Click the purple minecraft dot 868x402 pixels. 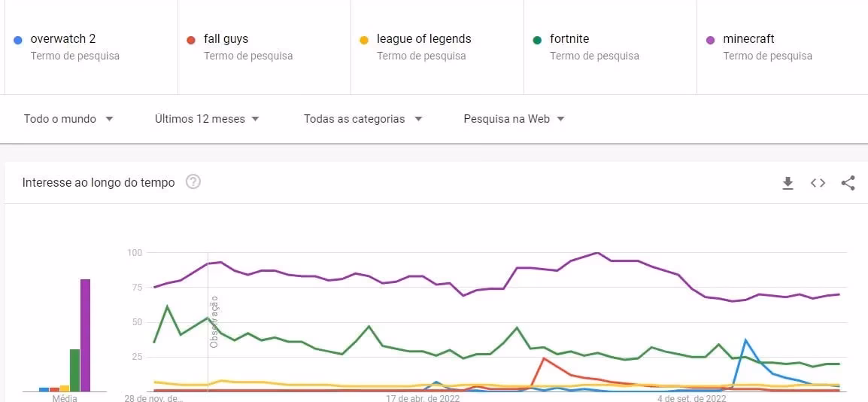[710, 39]
